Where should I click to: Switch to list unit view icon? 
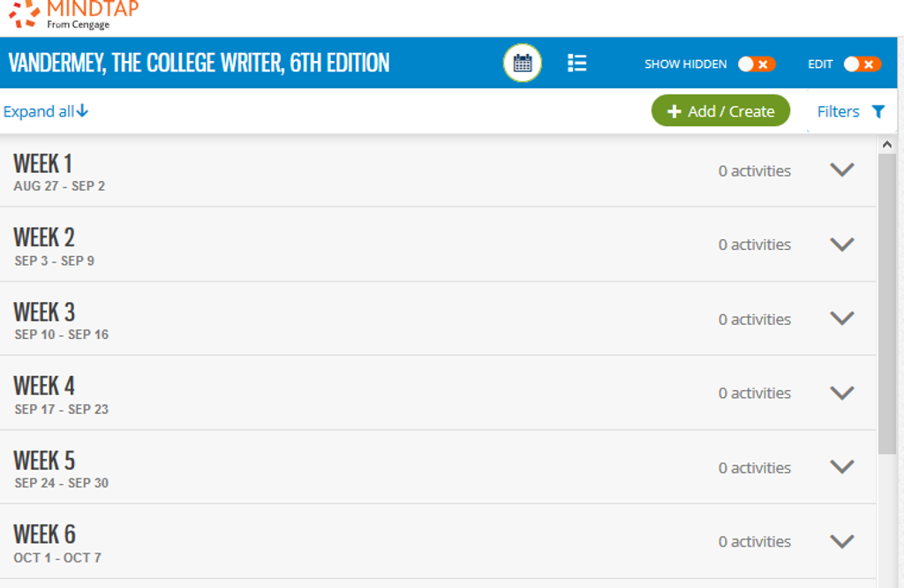pos(577,64)
